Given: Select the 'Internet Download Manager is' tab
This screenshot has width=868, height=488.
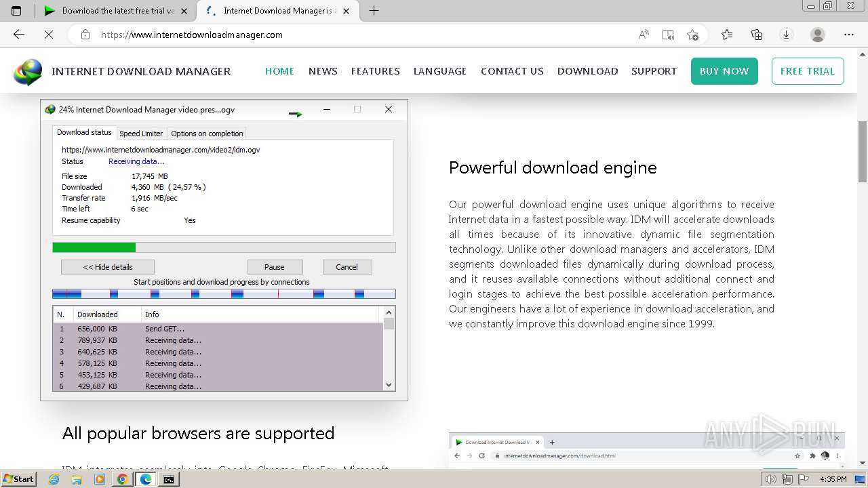Looking at the screenshot, I should (278, 11).
